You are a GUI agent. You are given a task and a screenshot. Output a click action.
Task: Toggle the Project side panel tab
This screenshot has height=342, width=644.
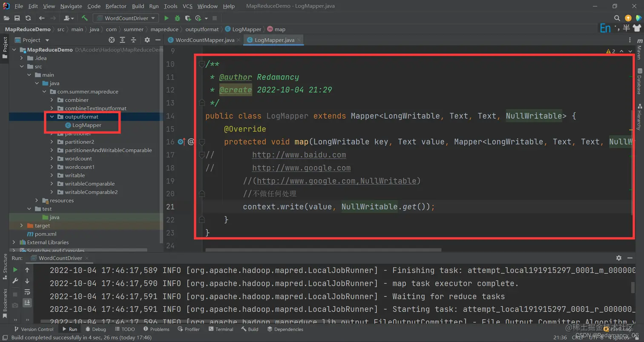point(5,48)
